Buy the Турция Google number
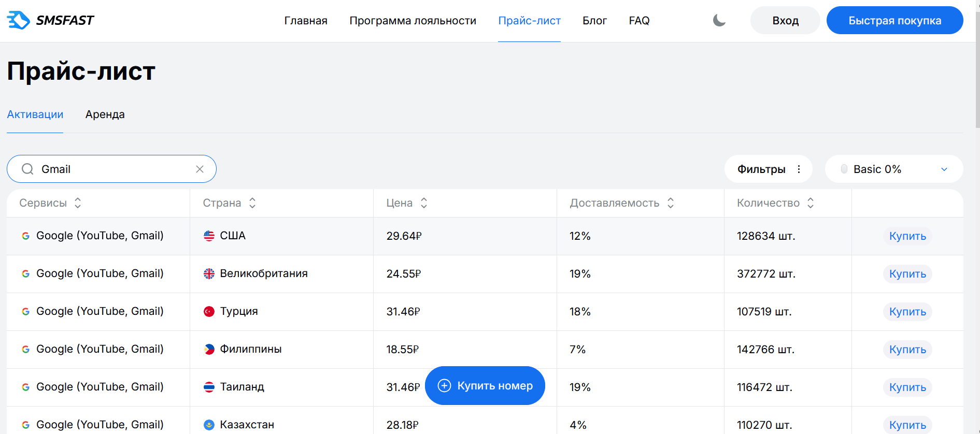 [907, 312]
